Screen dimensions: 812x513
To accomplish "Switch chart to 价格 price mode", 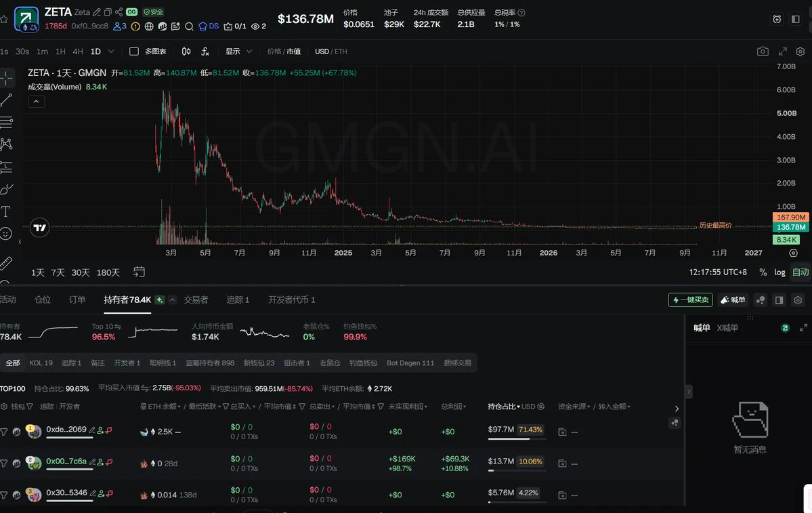I will 274,52.
